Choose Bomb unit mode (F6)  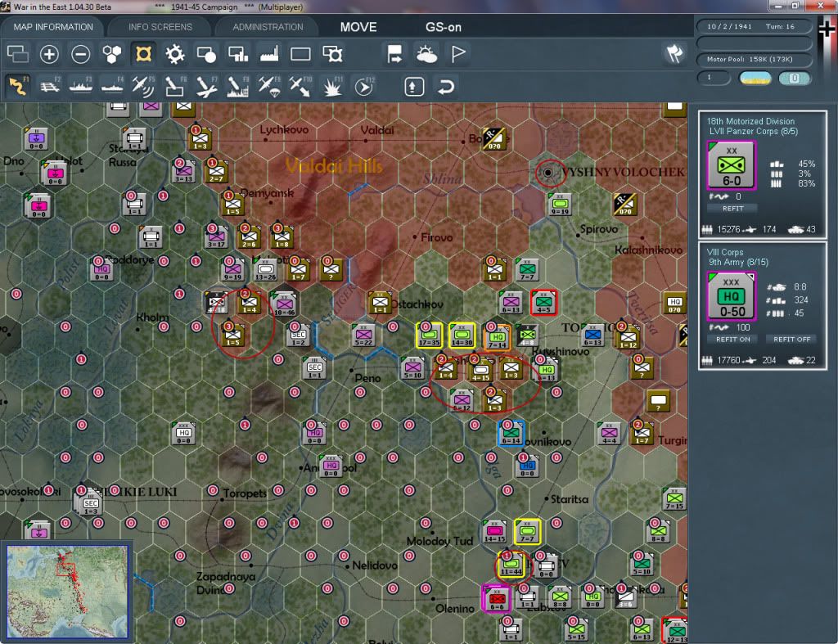pyautogui.click(x=175, y=86)
